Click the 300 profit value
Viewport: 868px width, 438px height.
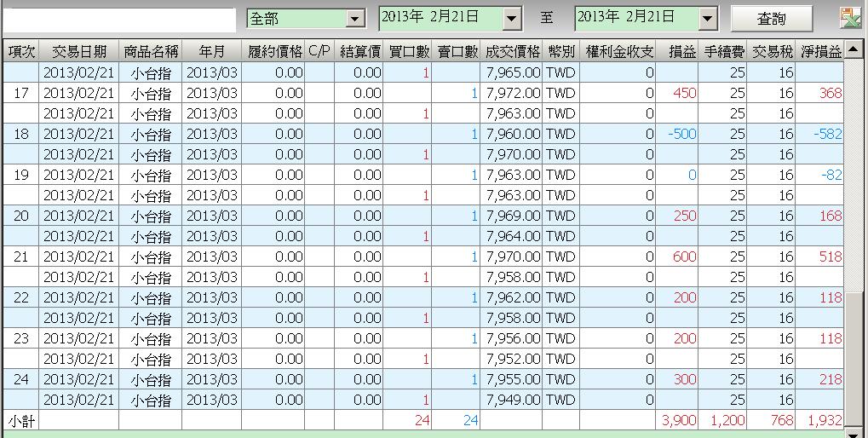[684, 379]
